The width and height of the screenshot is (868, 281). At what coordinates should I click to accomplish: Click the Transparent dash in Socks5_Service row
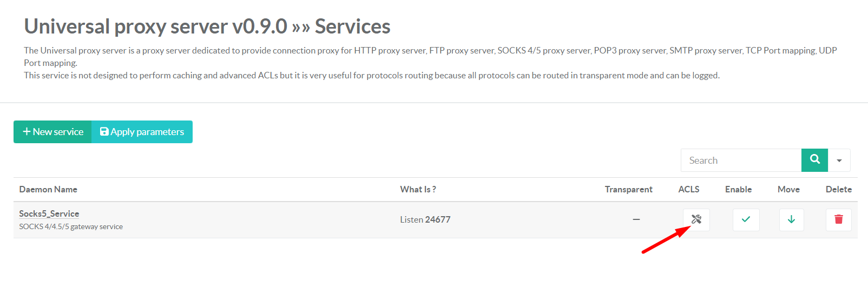click(x=636, y=219)
